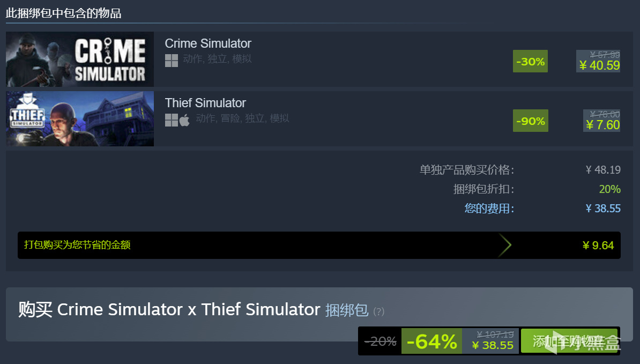
Task: Click the ¥ 7.60 Thief Simulator price
Action: pyautogui.click(x=602, y=125)
